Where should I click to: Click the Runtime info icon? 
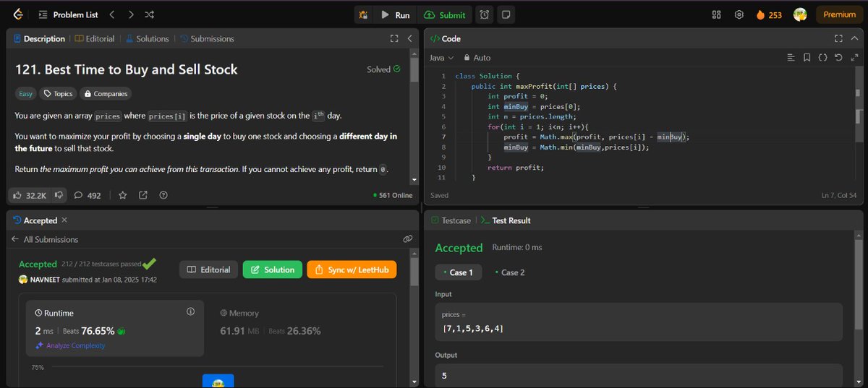click(191, 311)
